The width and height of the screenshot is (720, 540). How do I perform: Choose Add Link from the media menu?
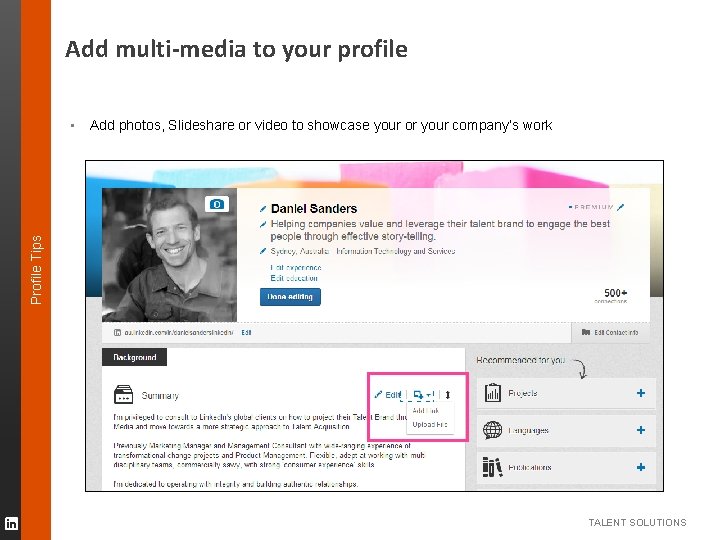[426, 410]
